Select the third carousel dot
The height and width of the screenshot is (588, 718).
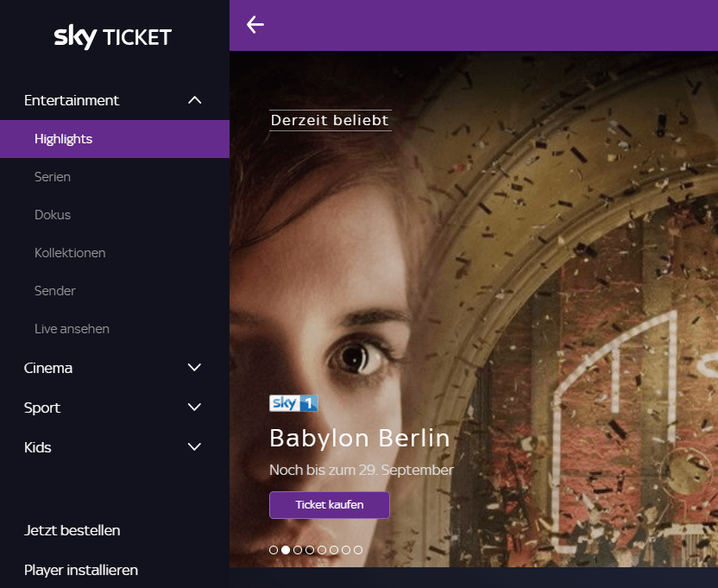pyautogui.click(x=298, y=550)
